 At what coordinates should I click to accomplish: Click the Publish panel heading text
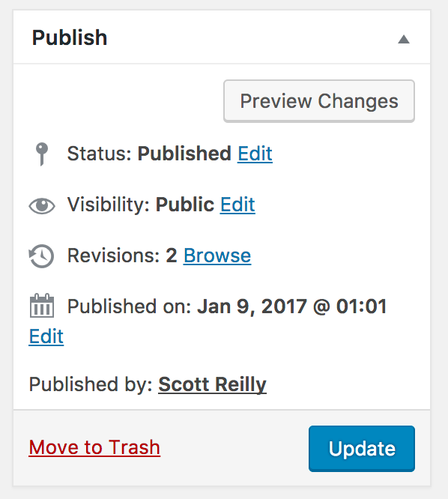pyautogui.click(x=70, y=38)
